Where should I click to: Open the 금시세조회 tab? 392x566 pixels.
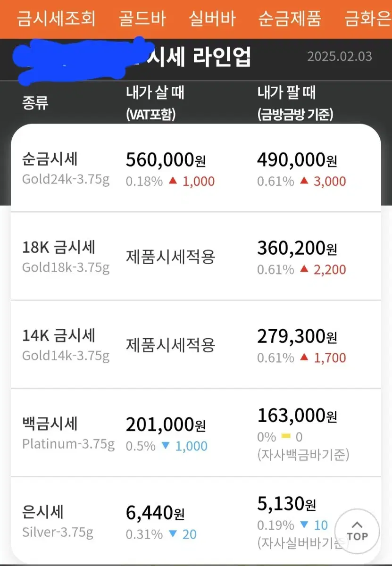(x=56, y=19)
